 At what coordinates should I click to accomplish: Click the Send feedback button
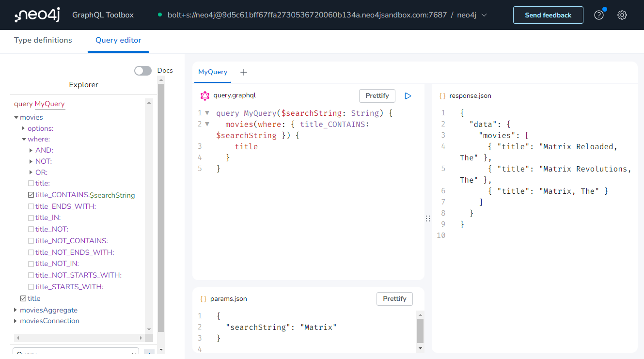coord(548,15)
